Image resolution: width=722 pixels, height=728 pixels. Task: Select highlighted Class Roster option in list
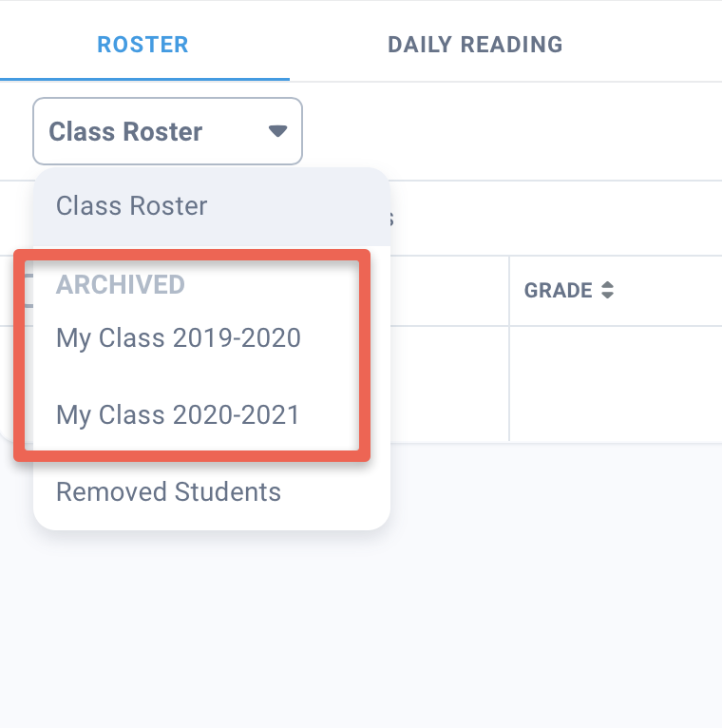[x=131, y=206]
